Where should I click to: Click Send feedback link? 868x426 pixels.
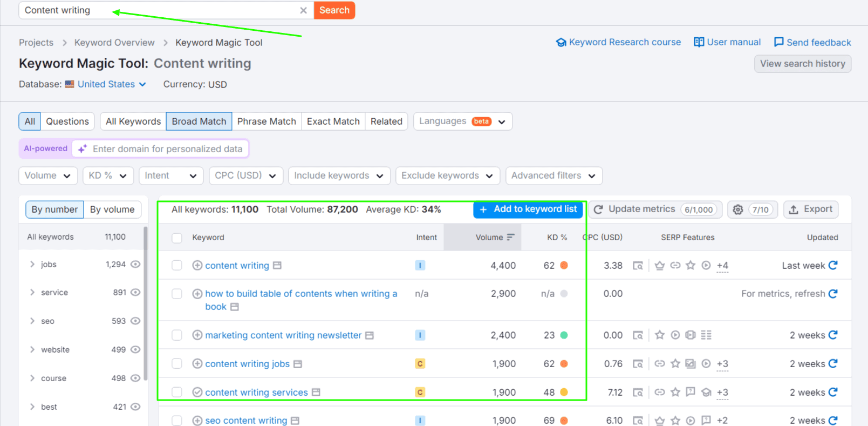point(812,42)
